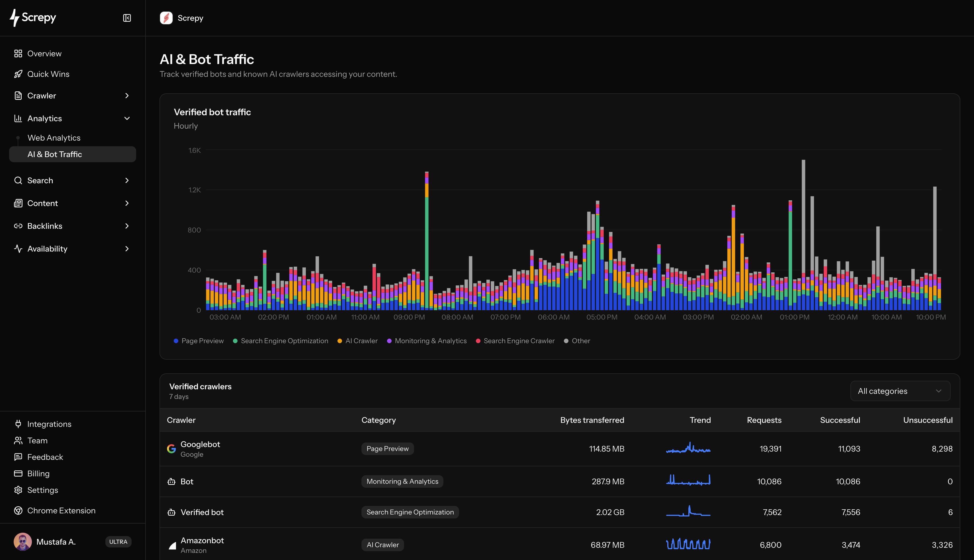Expand the Crawler menu chevron
Image resolution: width=974 pixels, height=560 pixels.
tap(127, 96)
